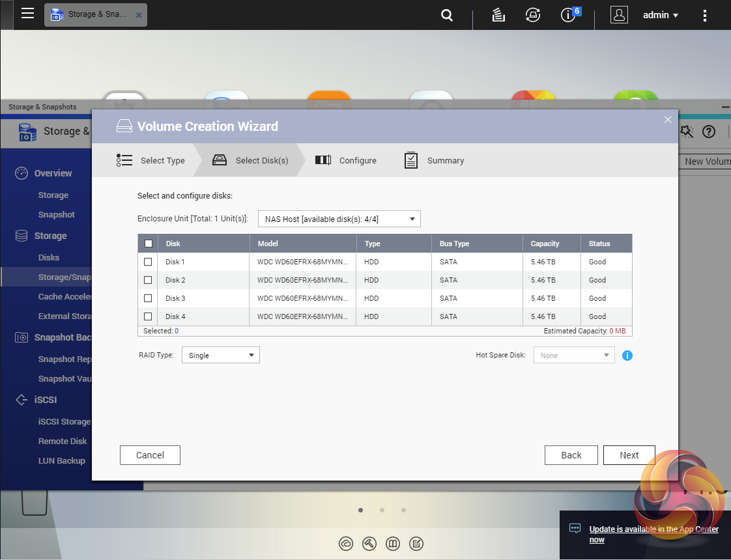Expand the RAID Type dropdown
731x560 pixels.
(220, 356)
